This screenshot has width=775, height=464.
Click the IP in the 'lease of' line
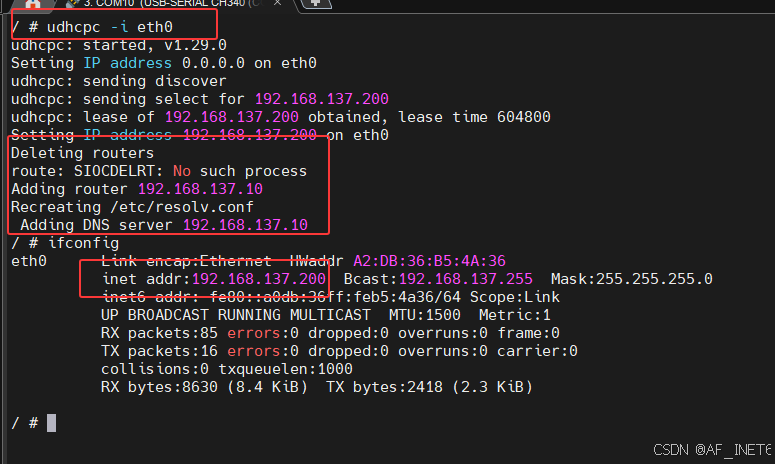coord(232,117)
